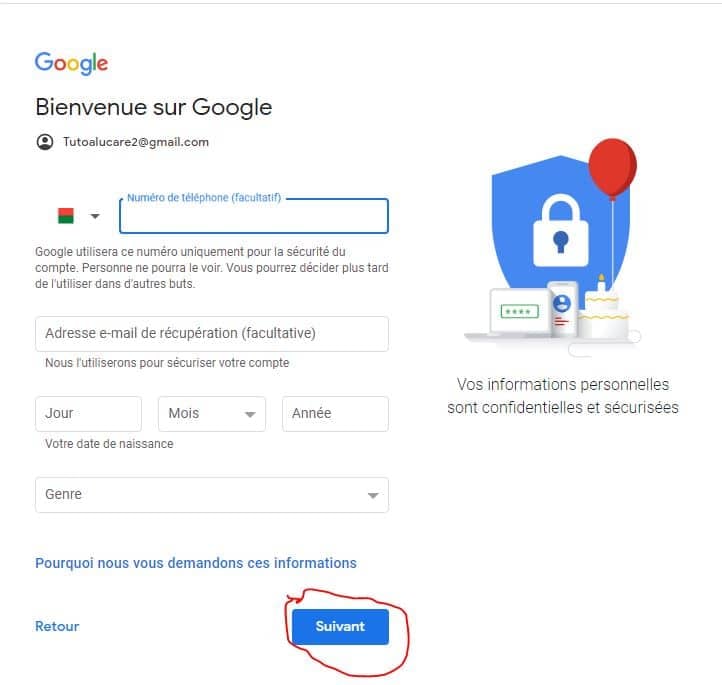
Task: Click the Retour link
Action: point(57,626)
